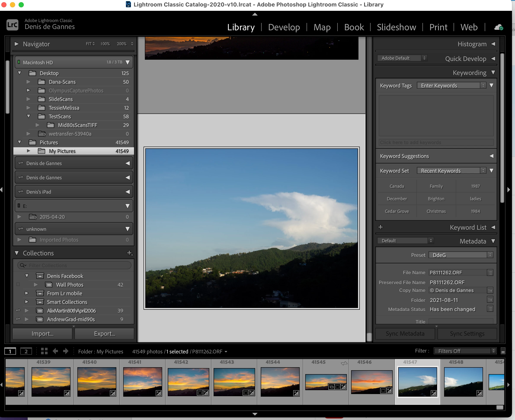
Task: Collapse the TestScans folder tree
Action: (29, 116)
